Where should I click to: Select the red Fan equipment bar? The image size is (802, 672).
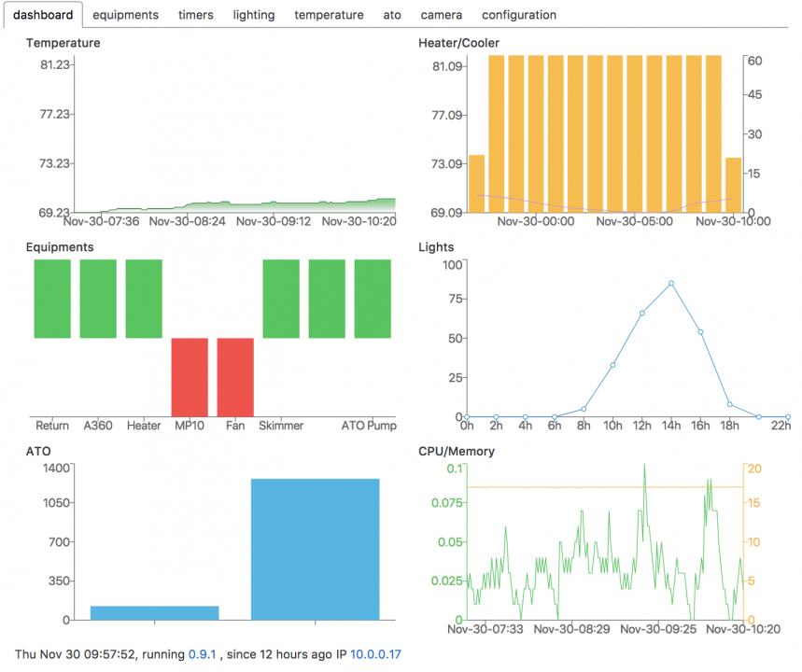point(235,377)
